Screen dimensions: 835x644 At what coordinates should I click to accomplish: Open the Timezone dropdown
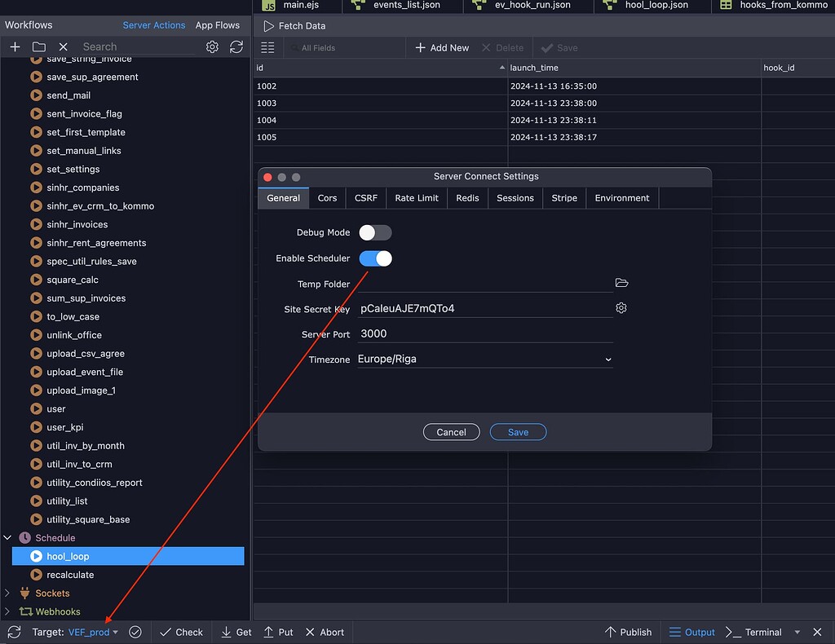[x=608, y=359]
